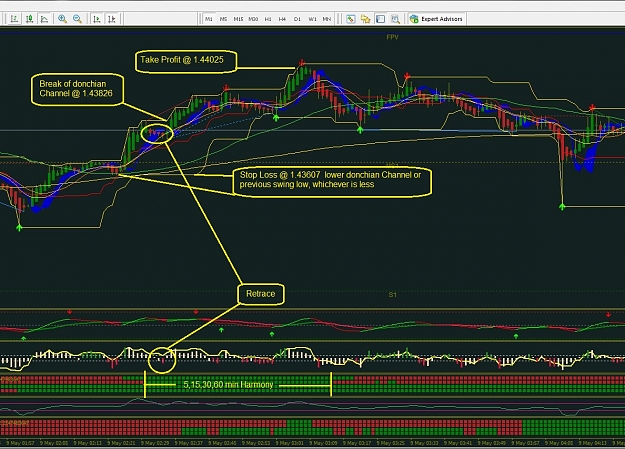Select the MN monthly timeframe
The width and height of the screenshot is (625, 449).
327,19
